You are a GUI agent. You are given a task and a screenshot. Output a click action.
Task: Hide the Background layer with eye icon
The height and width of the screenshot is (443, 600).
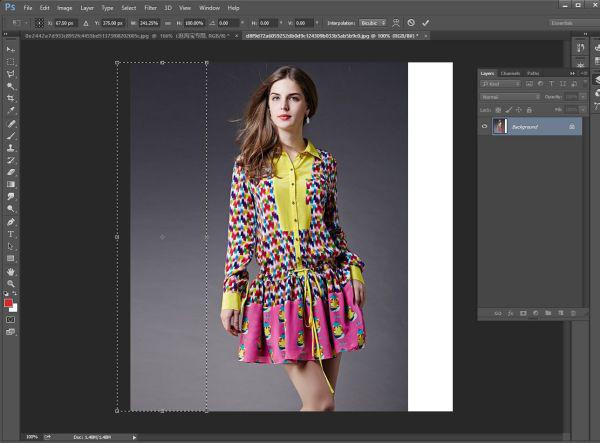[485, 127]
